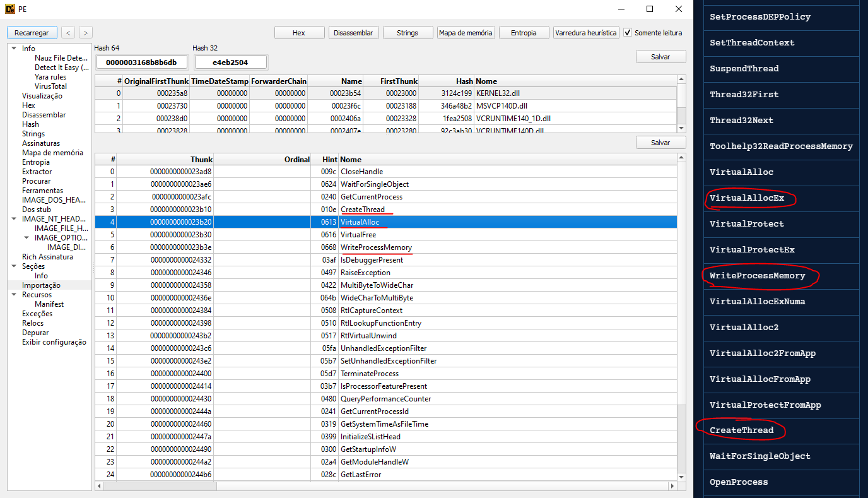Click the forward navigation arrow button
Screen dimensions: 868x498
coord(86,32)
